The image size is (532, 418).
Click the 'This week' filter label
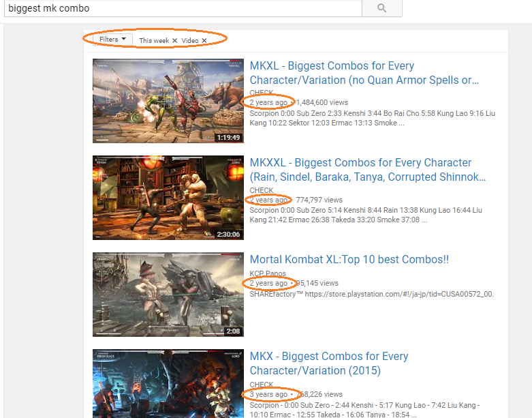(154, 41)
